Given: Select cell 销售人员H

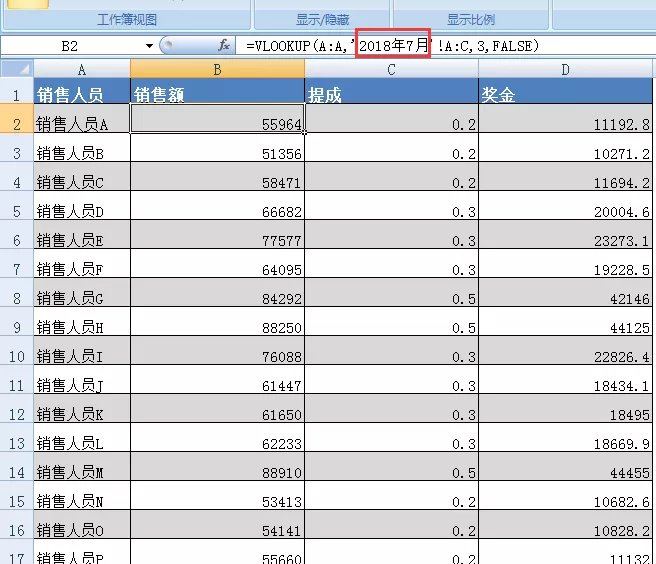Looking at the screenshot, I should tap(82, 321).
